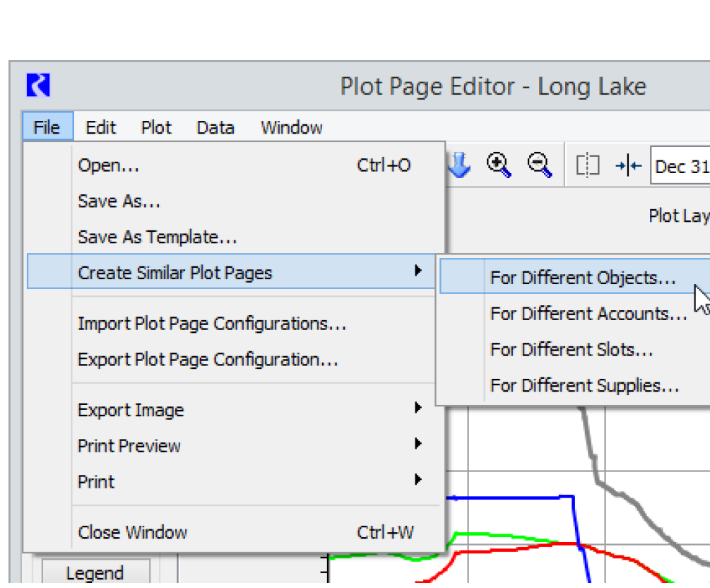710x588 pixels.
Task: Select For Different Slots option
Action: (x=572, y=350)
